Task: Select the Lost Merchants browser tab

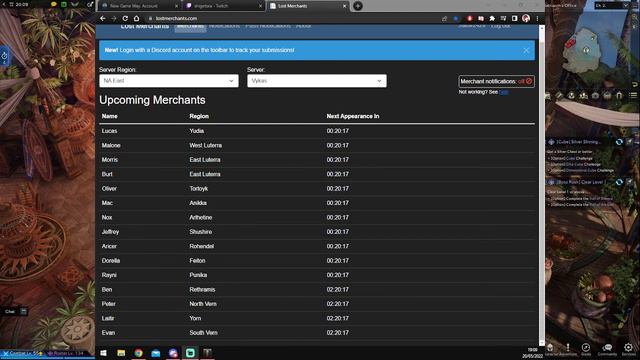Action: point(307,6)
